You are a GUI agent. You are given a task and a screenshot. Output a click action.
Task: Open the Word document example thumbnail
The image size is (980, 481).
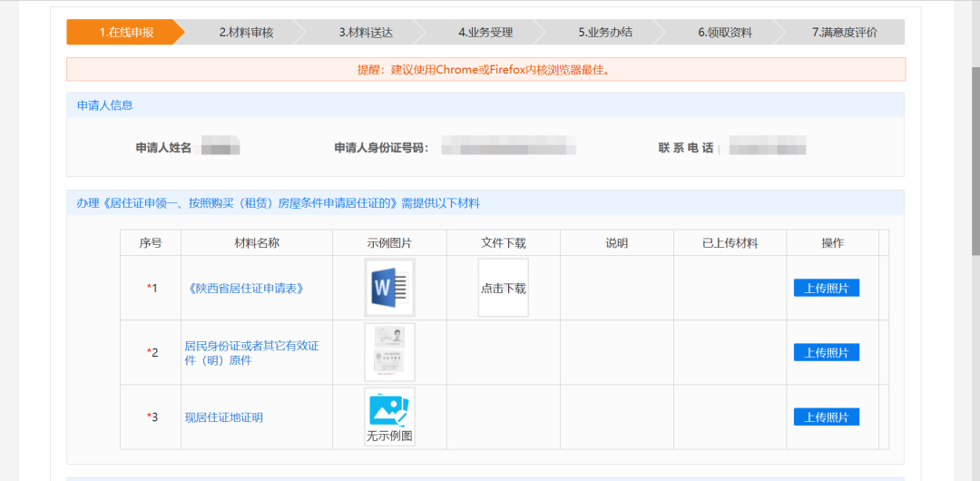click(x=389, y=288)
